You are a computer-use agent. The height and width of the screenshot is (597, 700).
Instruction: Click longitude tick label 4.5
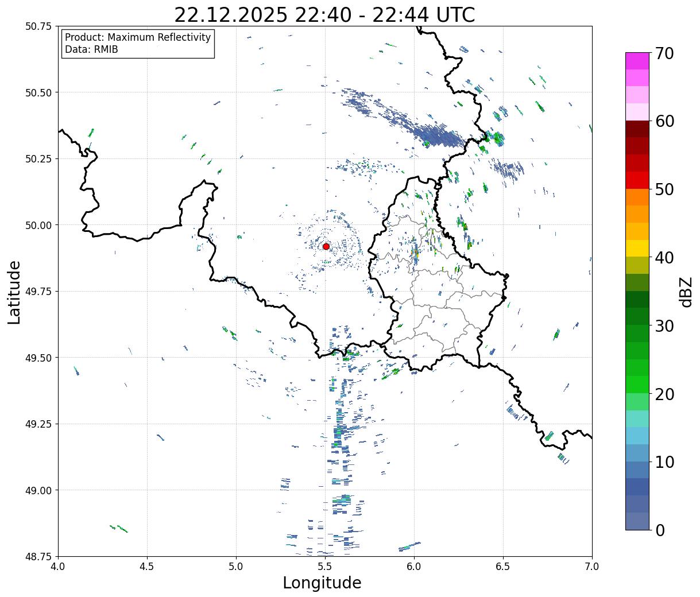(147, 567)
